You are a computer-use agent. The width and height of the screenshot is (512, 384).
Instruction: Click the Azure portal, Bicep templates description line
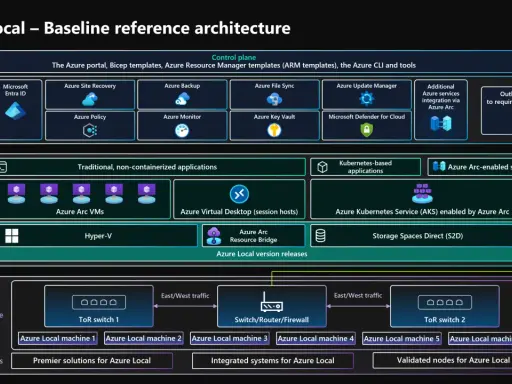coord(234,65)
